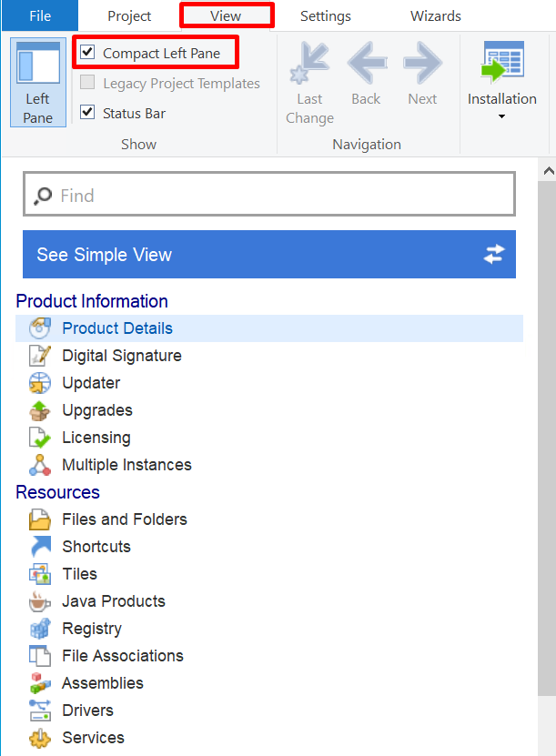The height and width of the screenshot is (756, 556).
Task: Toggle the Left Pane button
Action: (x=38, y=82)
